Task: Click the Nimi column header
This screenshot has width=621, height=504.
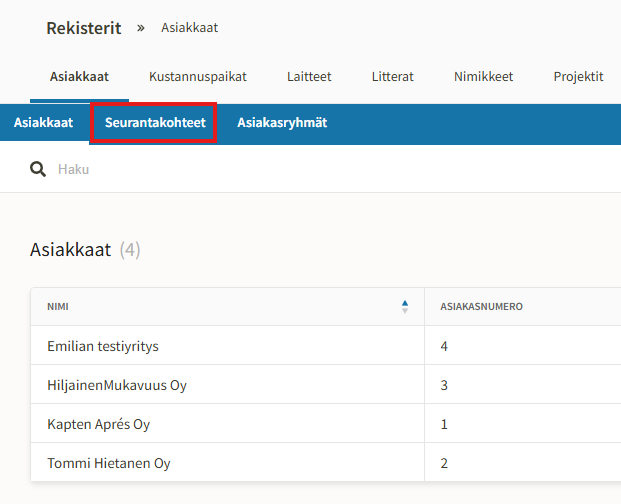Action: point(58,307)
